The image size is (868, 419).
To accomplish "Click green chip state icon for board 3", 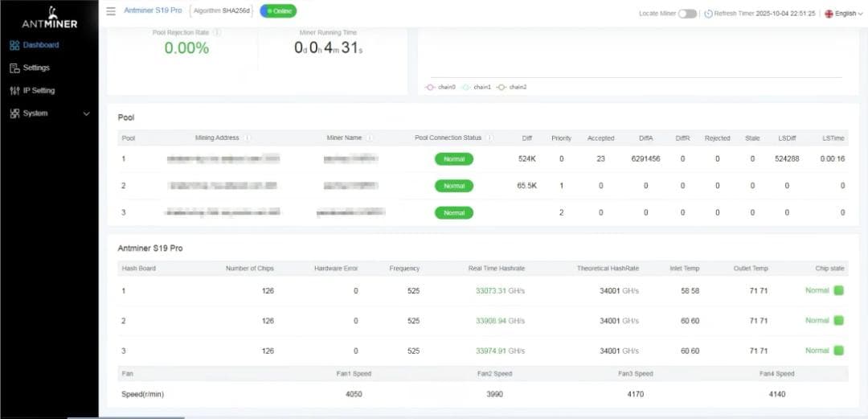I will [x=838, y=351].
